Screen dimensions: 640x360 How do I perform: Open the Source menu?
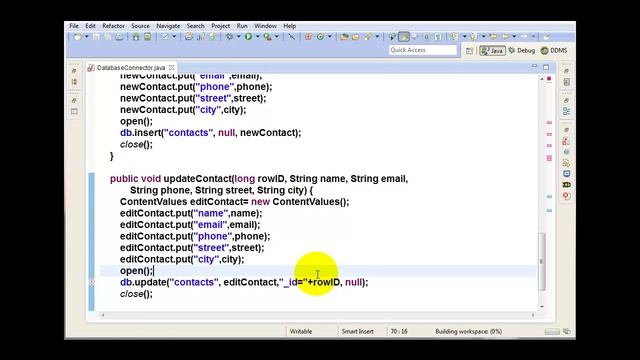(140, 26)
